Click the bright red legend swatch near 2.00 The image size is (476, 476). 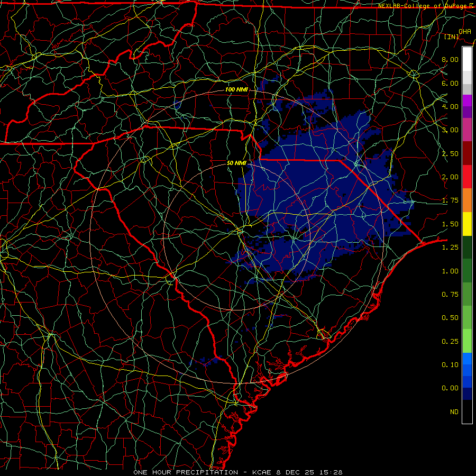coord(467,177)
